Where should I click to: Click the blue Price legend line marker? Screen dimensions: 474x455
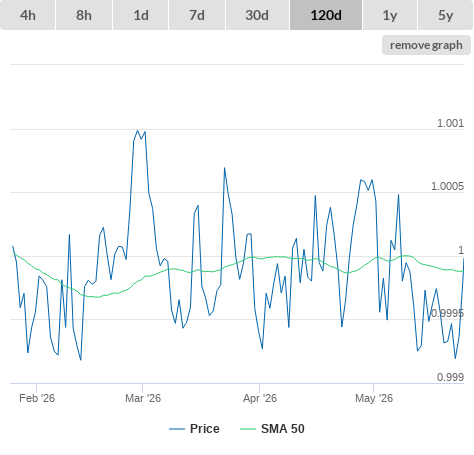[x=177, y=429]
